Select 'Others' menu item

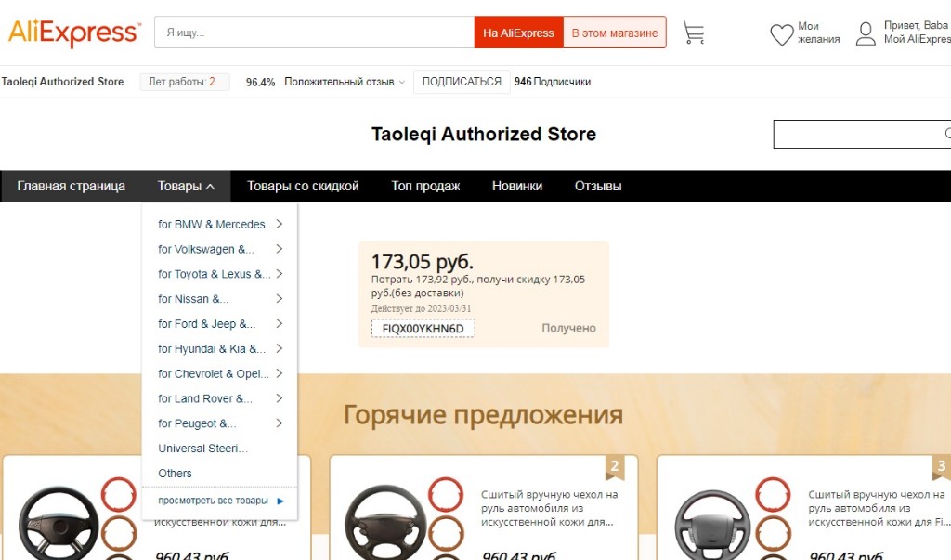175,474
